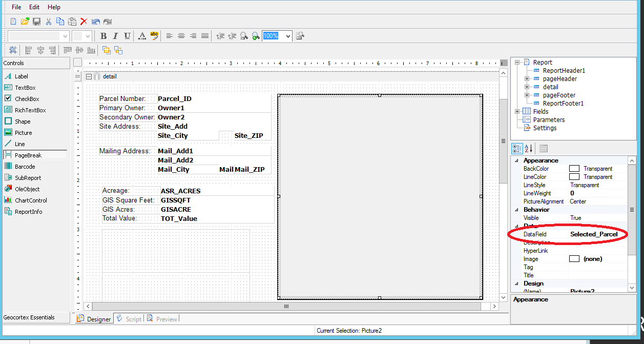Toggle Underline formatting button

click(x=127, y=36)
